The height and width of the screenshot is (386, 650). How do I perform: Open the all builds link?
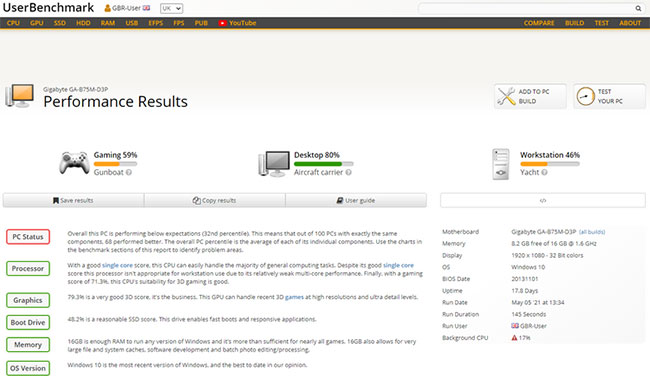[x=592, y=232]
